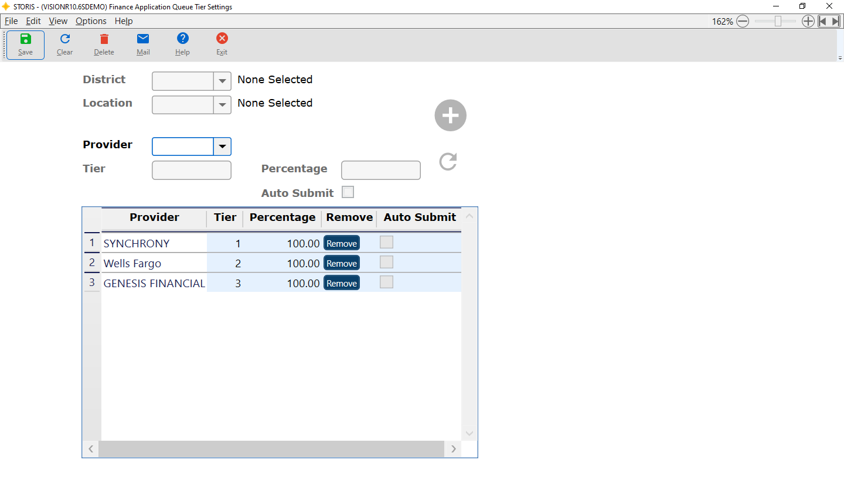Image resolution: width=844 pixels, height=504 pixels.
Task: Click the Auto Submit column header
Action: (420, 217)
